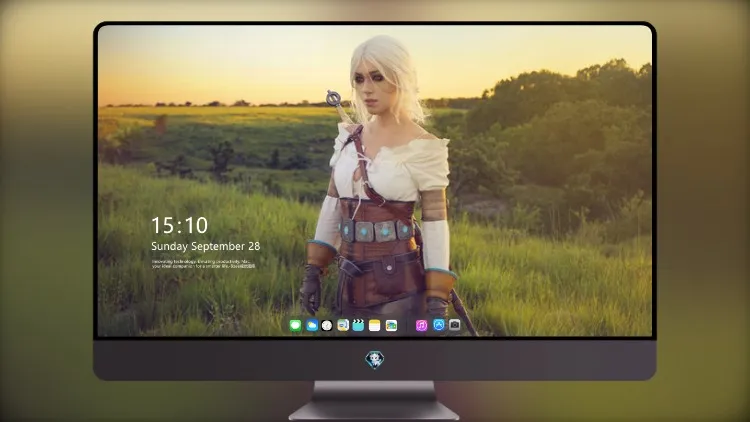
Task: Open the green Messages app in the dock
Action: point(296,326)
